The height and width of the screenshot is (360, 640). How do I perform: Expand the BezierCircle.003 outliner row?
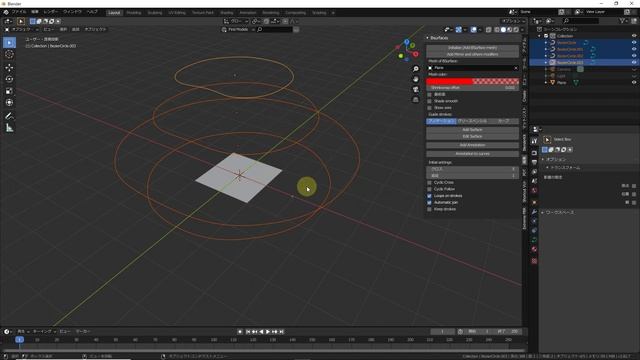(546, 62)
